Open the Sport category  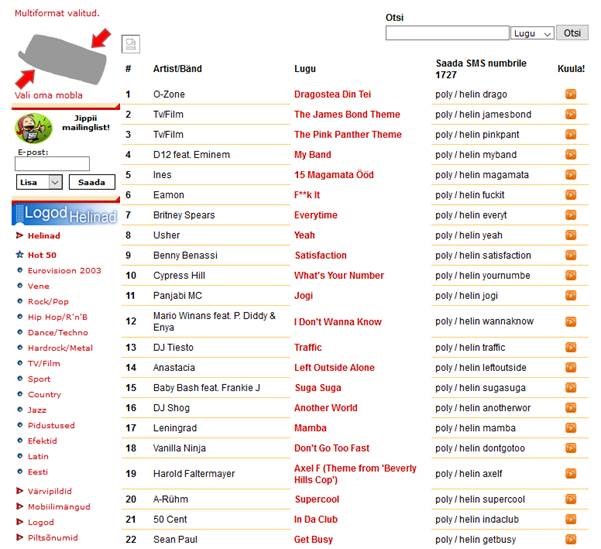point(39,379)
